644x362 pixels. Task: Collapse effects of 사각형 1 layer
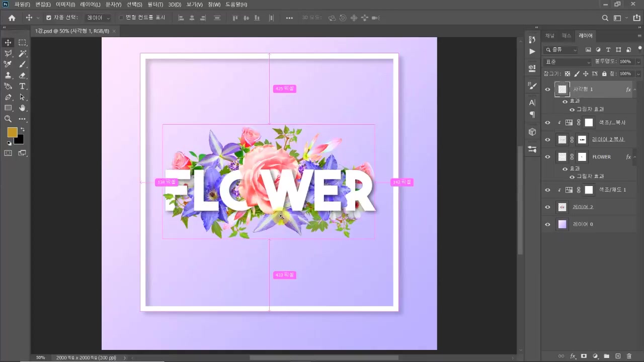[x=635, y=89]
